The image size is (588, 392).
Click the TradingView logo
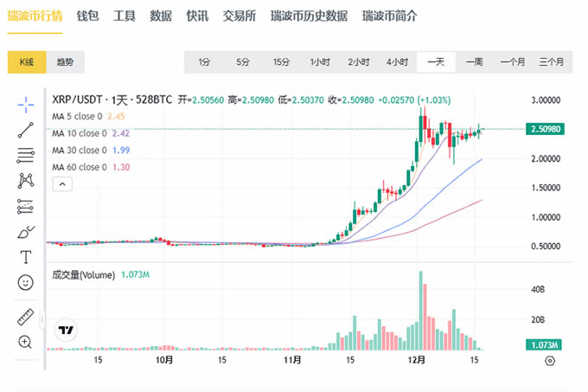tap(65, 330)
